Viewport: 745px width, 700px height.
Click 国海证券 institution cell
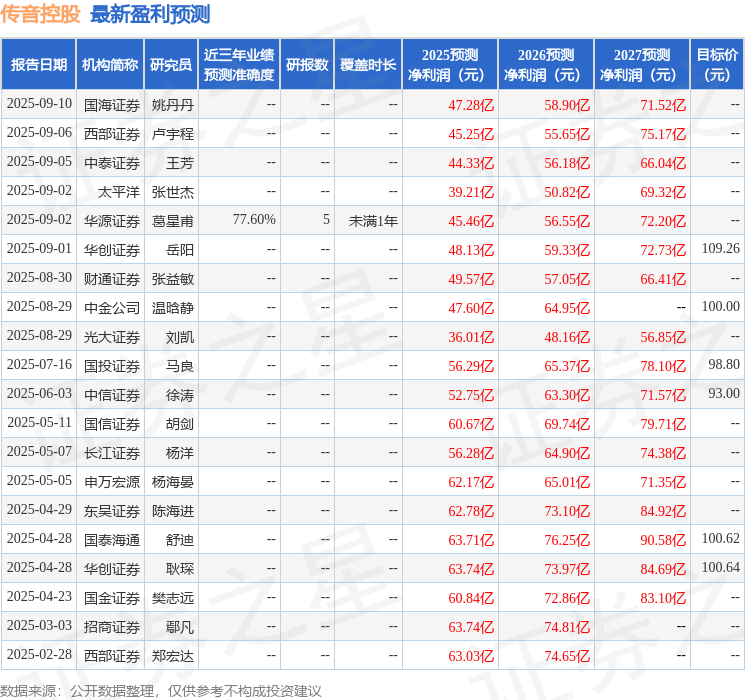[x=112, y=105]
